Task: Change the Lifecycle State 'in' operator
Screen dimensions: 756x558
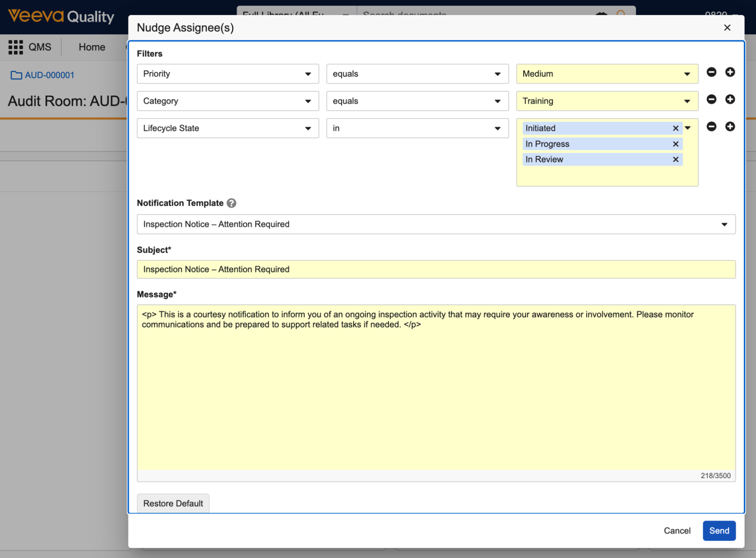Action: pyautogui.click(x=417, y=129)
